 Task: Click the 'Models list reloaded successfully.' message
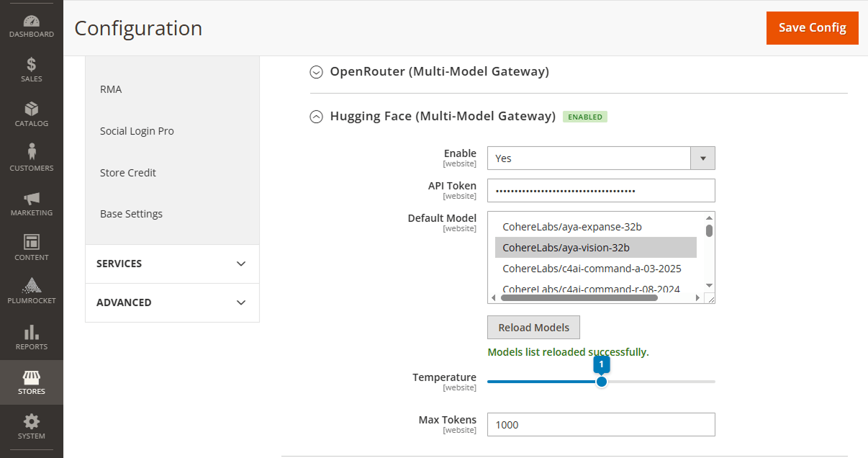tap(568, 352)
